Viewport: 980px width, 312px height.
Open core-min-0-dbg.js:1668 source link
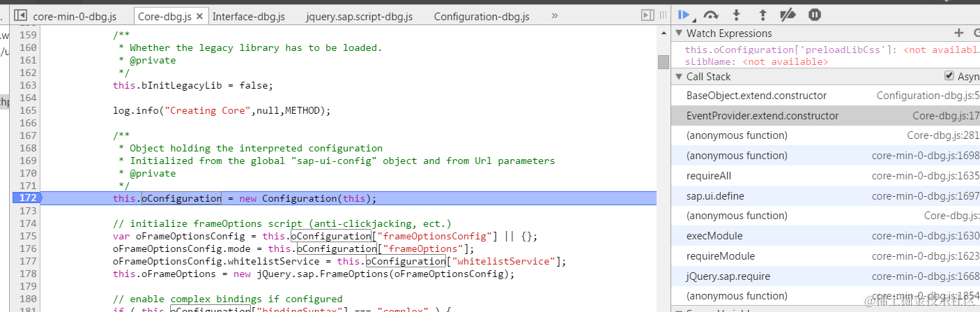926,276
